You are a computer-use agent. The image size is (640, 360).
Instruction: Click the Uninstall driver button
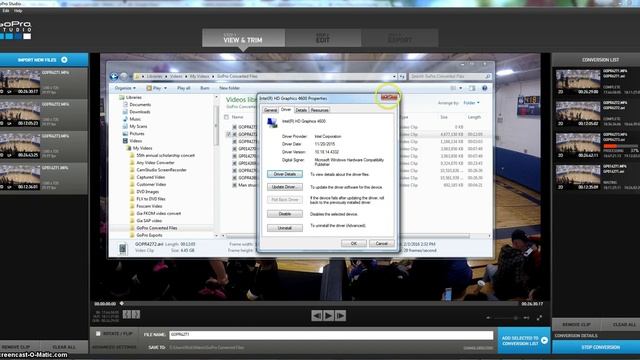click(285, 228)
